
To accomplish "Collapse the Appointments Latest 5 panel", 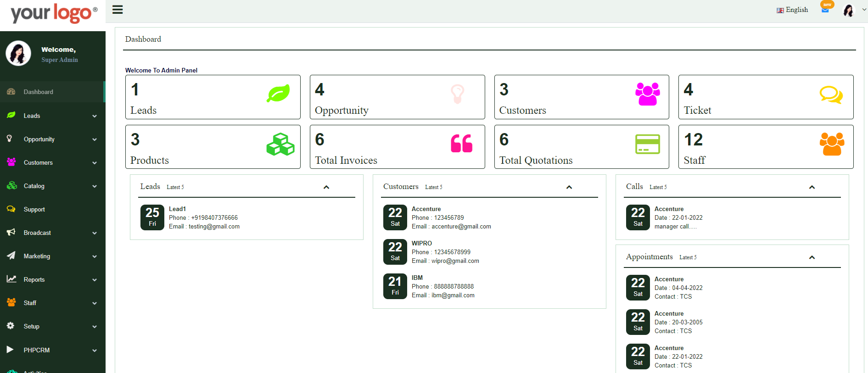I will 812,257.
